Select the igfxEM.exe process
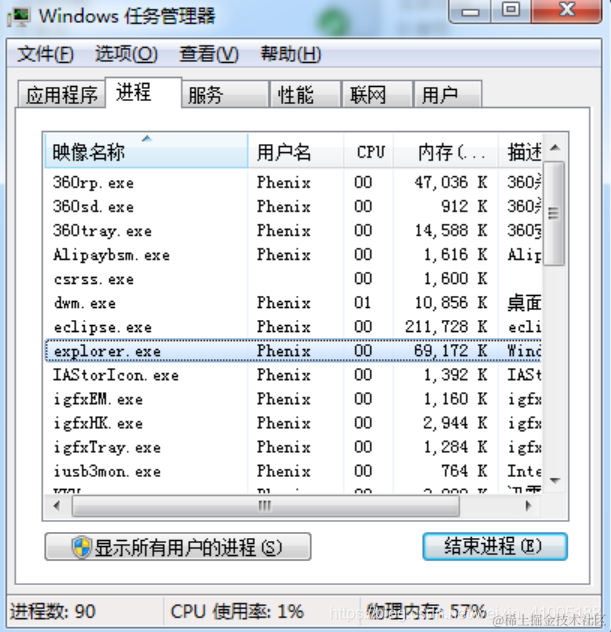 coord(293,399)
